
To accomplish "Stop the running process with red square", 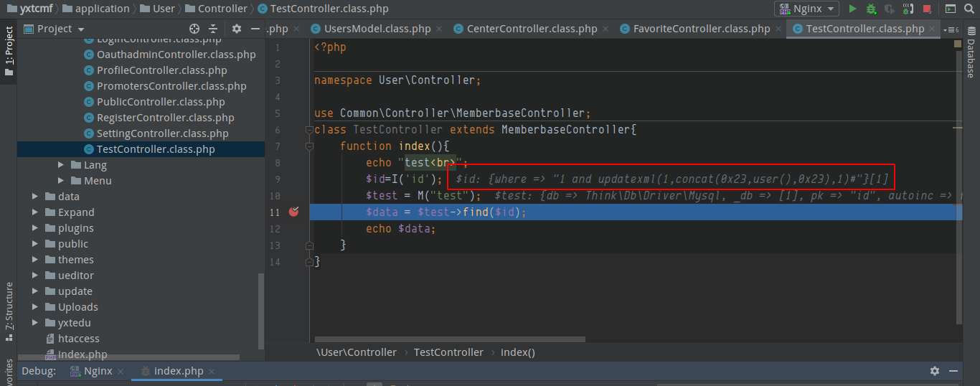I will pos(927,9).
